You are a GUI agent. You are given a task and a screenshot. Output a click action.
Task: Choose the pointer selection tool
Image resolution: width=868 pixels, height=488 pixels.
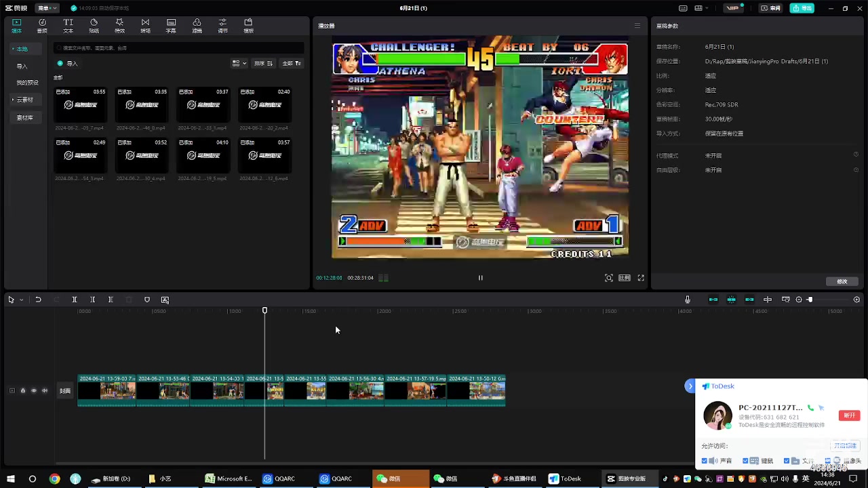tap(11, 300)
